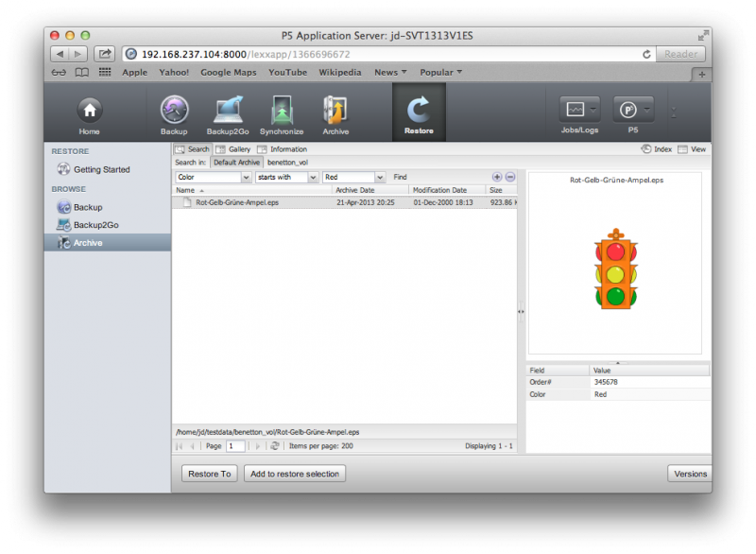Open the Yahoo! bookmark
This screenshot has height=554, width=756.
tap(174, 73)
